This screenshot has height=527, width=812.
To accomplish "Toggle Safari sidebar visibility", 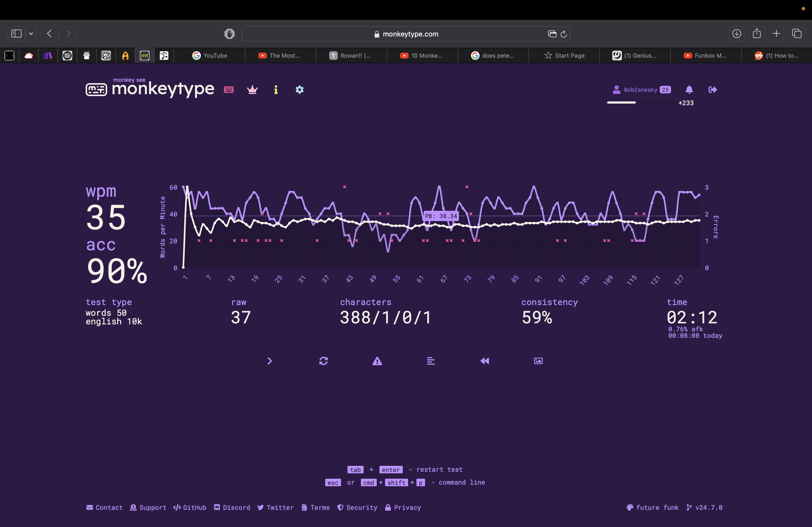I will click(x=16, y=34).
